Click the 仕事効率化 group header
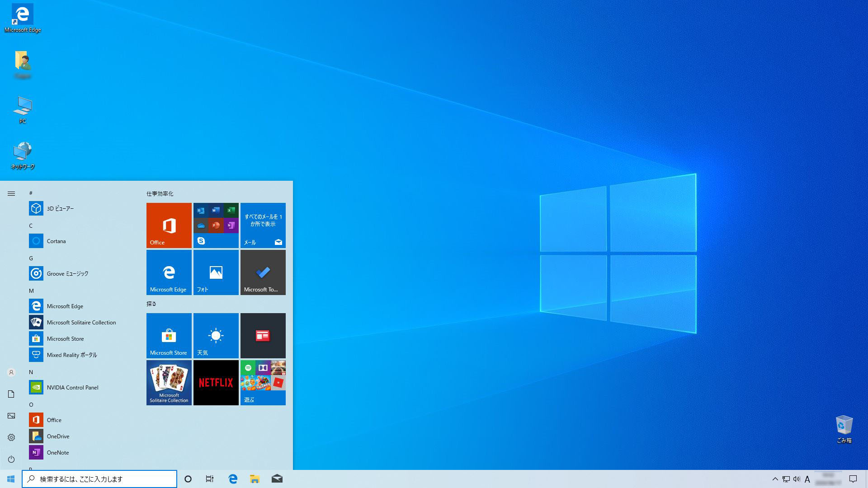The width and height of the screenshot is (868, 488). (160, 193)
